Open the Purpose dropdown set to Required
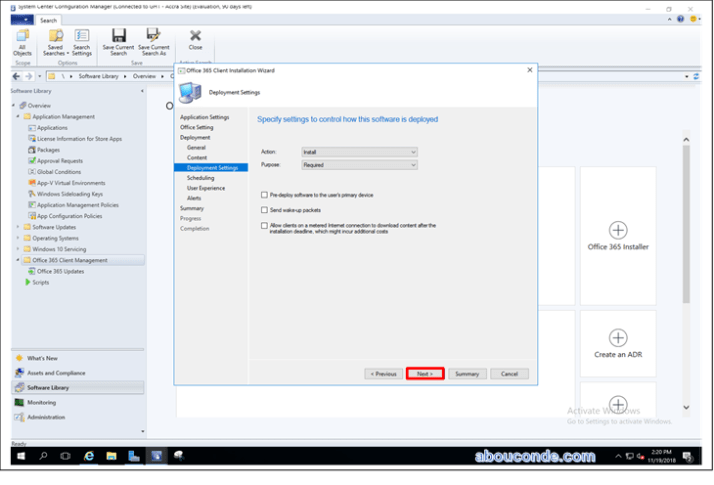The height and width of the screenshot is (485, 714). (359, 165)
